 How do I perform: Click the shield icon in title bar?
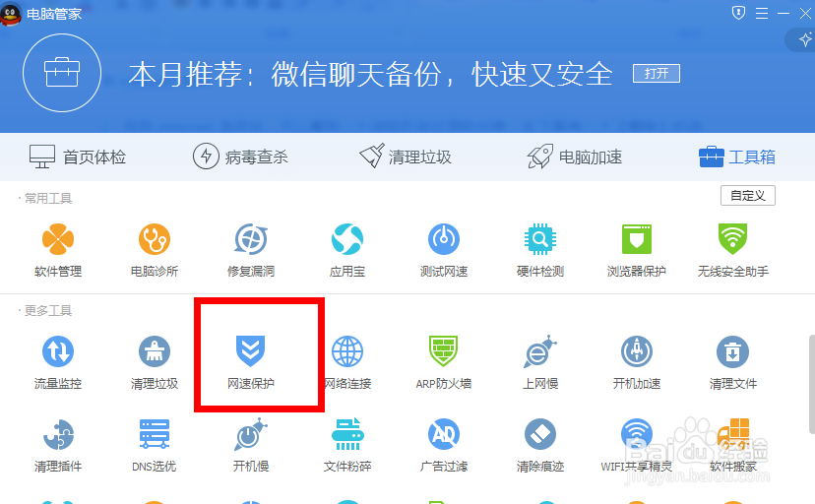(738, 13)
